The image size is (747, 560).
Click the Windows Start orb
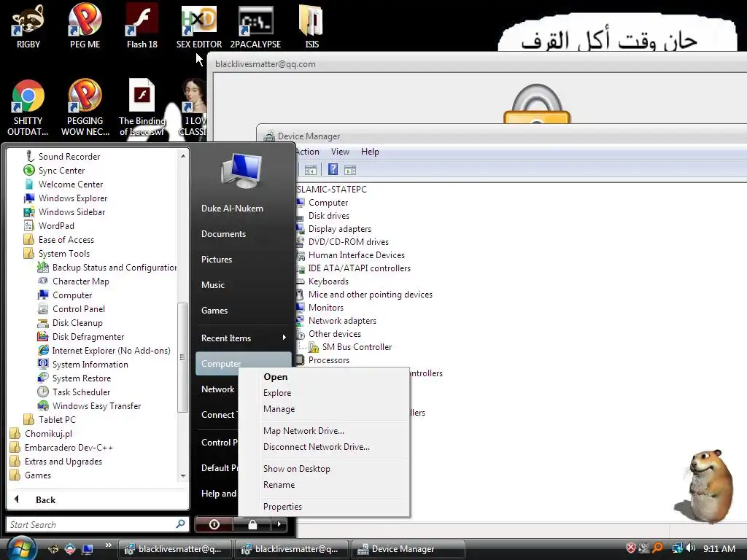(21, 548)
